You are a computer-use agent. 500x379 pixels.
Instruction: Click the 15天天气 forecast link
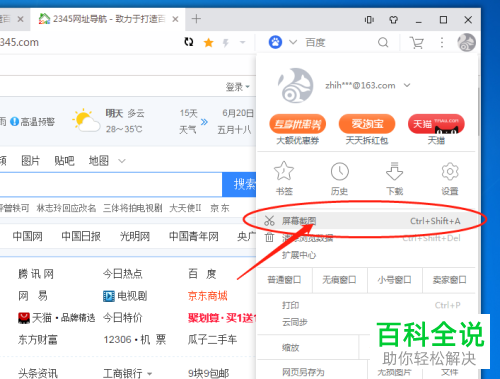(x=188, y=121)
